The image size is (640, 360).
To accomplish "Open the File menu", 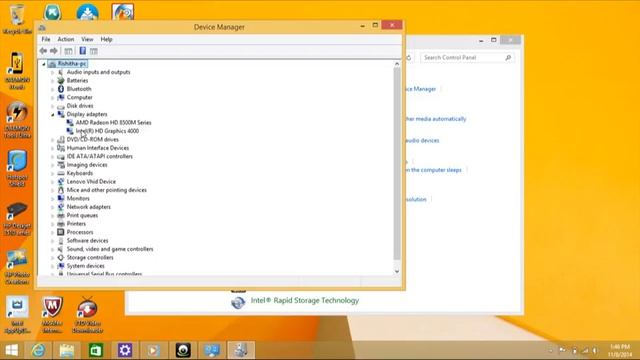I will 46,39.
